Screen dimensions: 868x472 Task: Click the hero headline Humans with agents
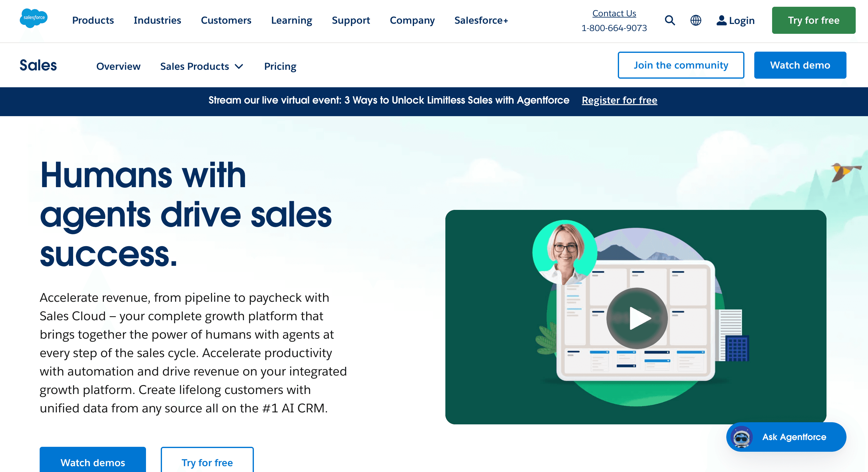pos(186,214)
